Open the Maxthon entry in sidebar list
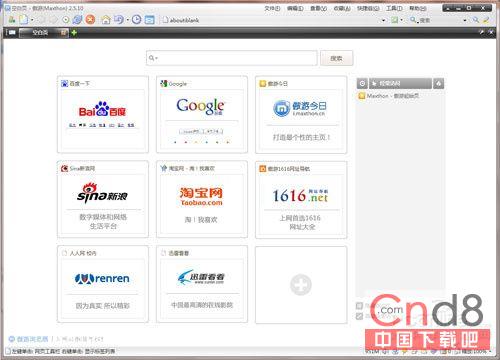Image resolution: width=500 pixels, height=360 pixels. point(389,96)
